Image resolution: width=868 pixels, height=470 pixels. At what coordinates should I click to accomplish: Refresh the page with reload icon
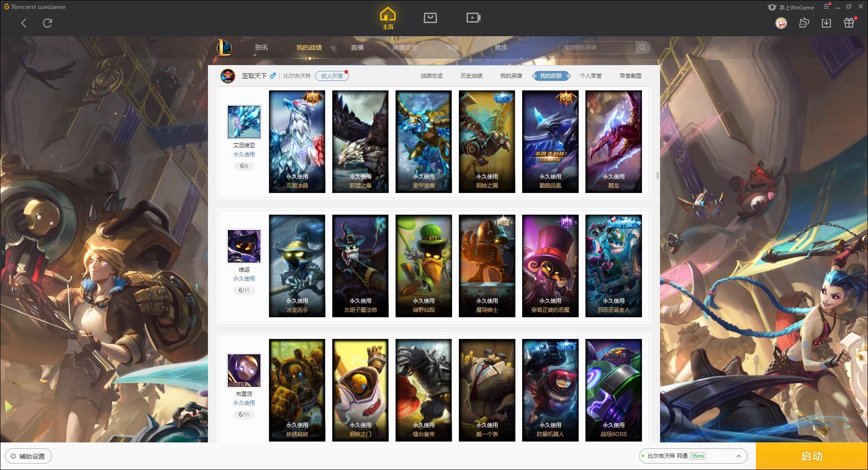click(47, 23)
